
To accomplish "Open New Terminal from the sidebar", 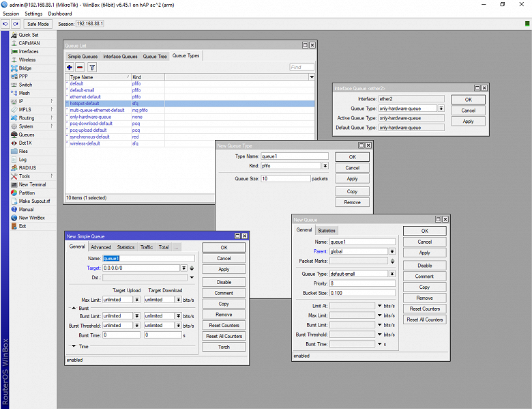I will coord(32,184).
